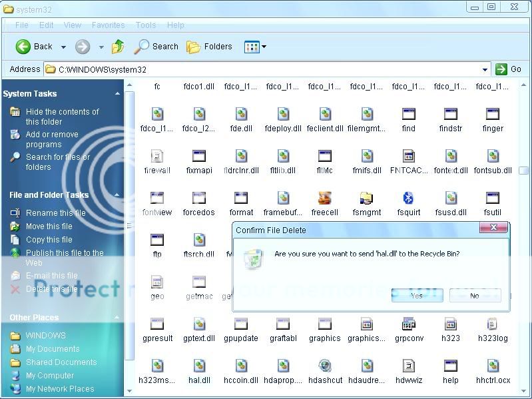Click Yes to confirm file delete

pos(417,296)
